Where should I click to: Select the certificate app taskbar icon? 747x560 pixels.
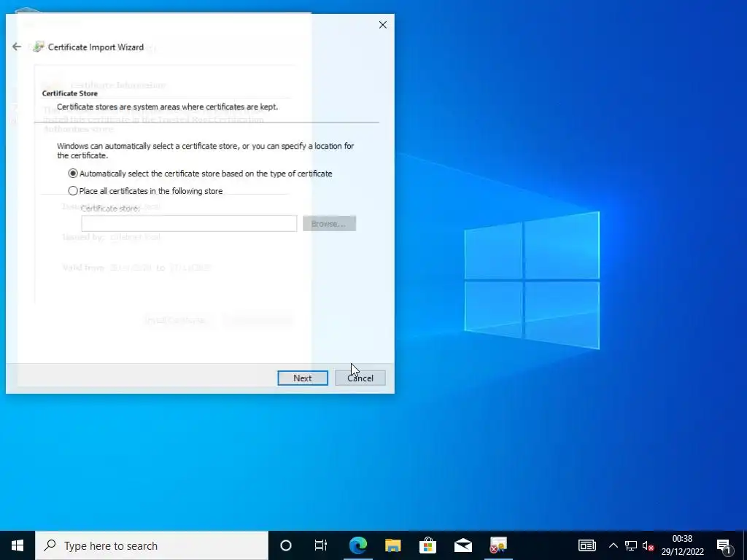498,545
